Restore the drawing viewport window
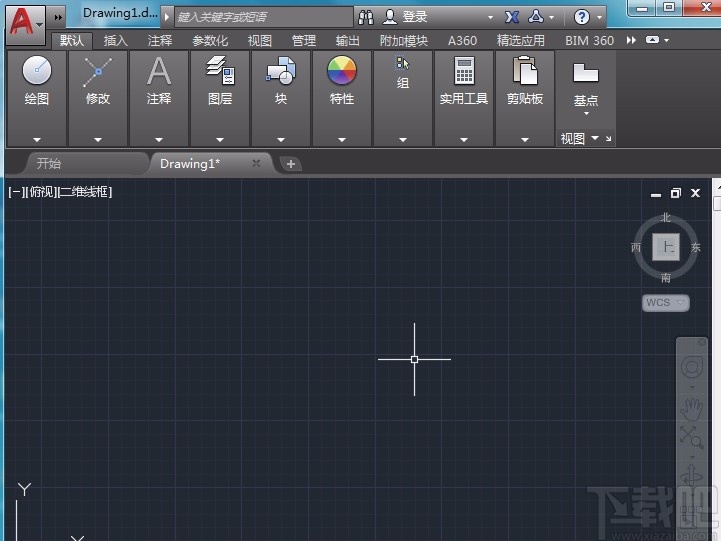Viewport: 721px width, 541px height. pyautogui.click(x=675, y=194)
